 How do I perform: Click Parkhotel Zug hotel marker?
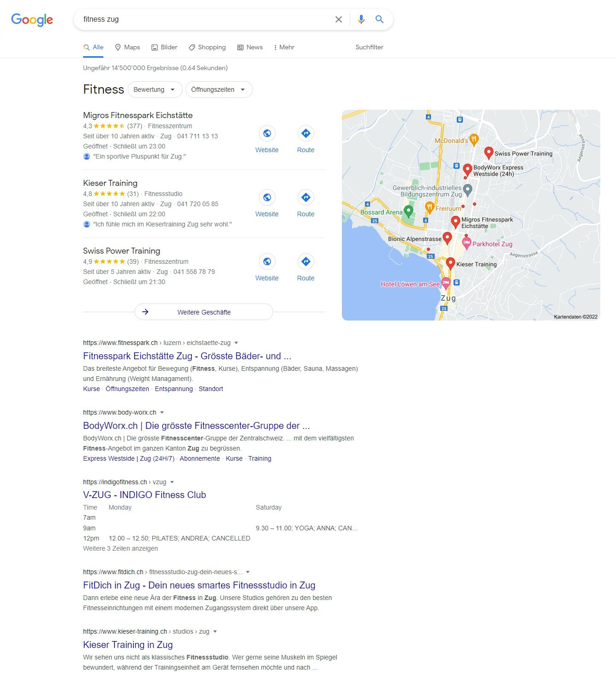[466, 243]
